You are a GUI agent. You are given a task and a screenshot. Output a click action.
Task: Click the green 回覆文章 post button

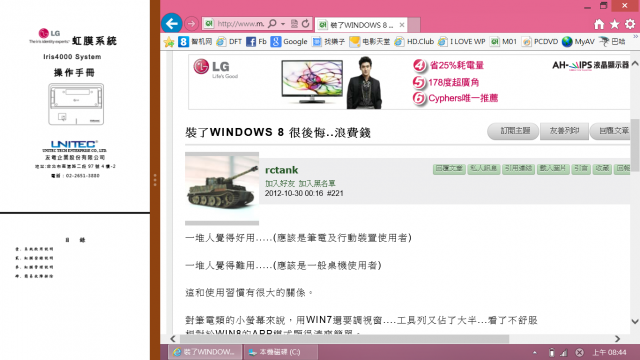449,169
